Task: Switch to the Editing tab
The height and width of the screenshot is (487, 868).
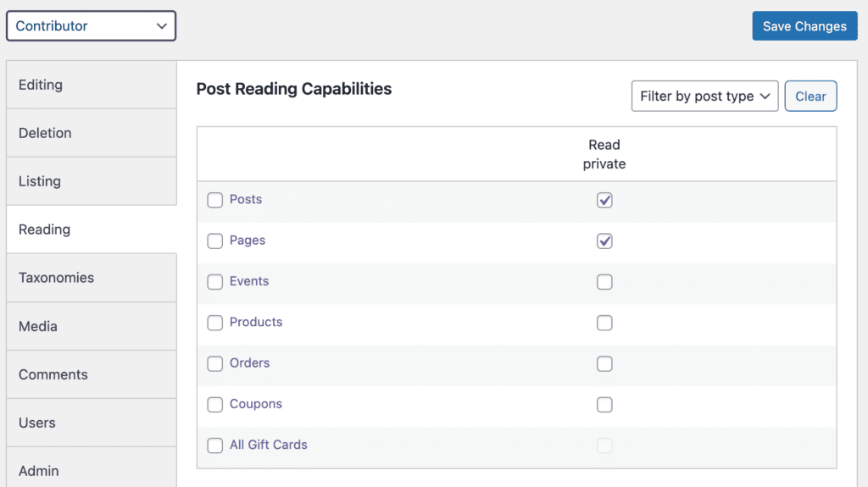Action: pos(92,85)
